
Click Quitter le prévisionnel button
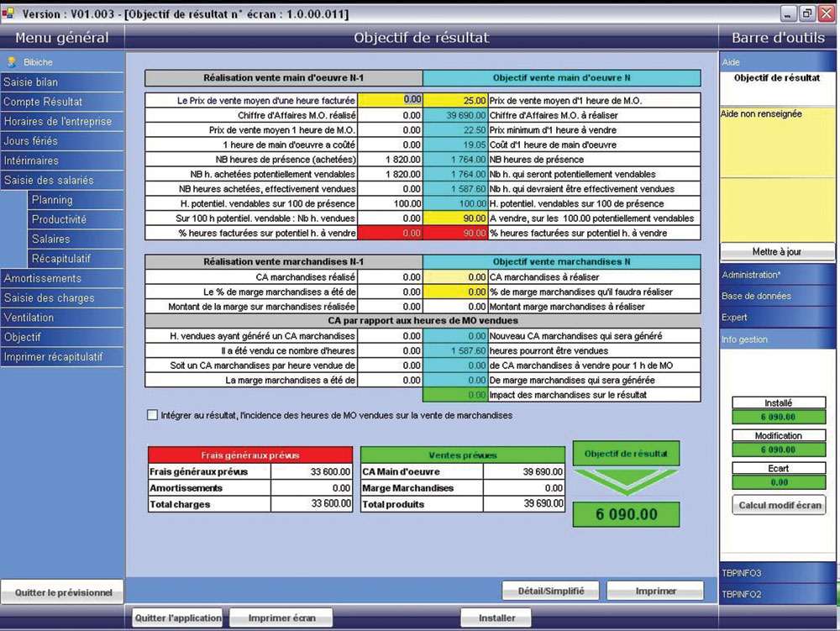tap(62, 592)
